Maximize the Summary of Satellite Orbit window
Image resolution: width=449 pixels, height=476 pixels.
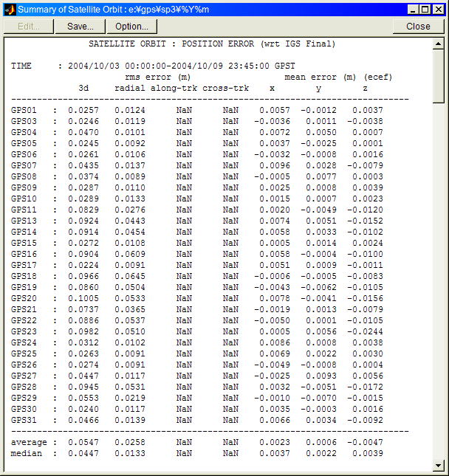point(425,9)
